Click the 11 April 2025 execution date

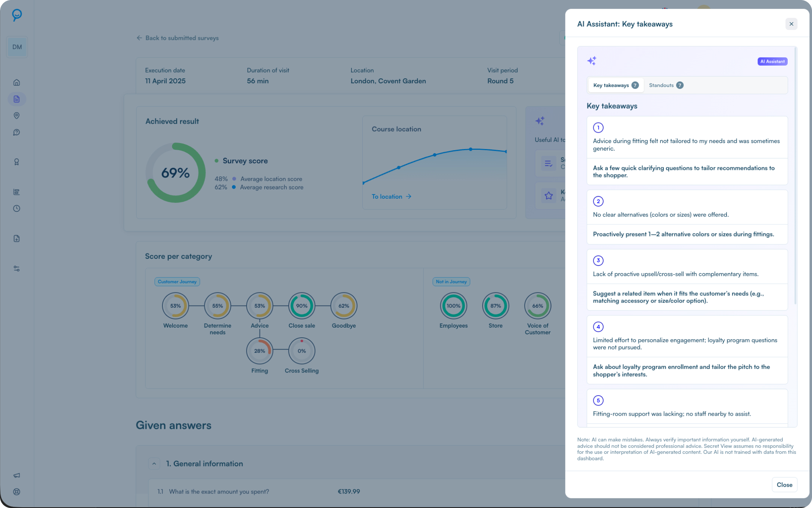click(165, 81)
